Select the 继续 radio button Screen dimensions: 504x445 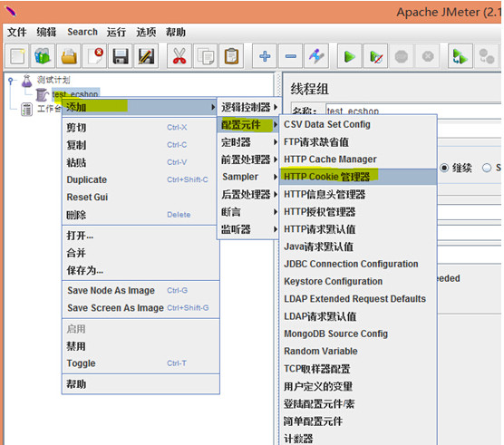point(444,168)
